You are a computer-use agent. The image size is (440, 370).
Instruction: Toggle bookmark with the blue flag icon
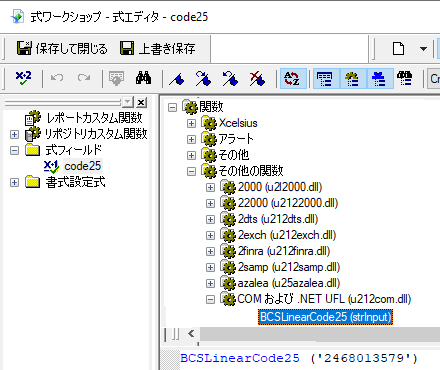pyautogui.click(x=177, y=79)
